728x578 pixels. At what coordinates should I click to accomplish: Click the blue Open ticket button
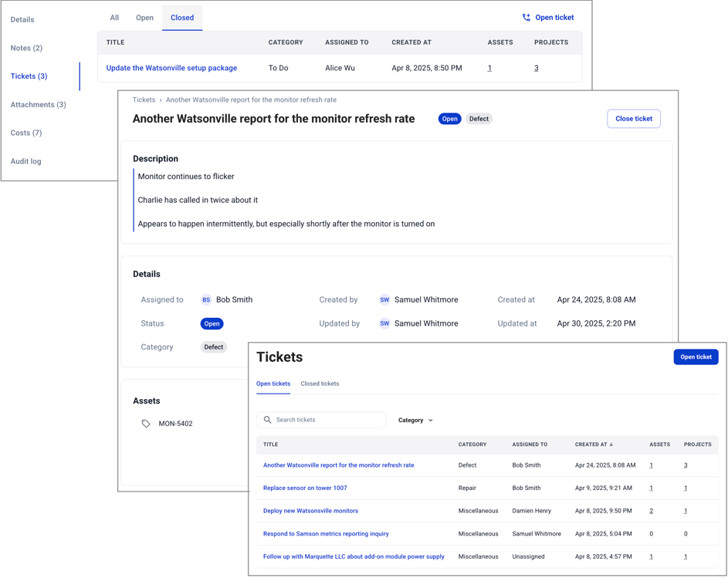click(696, 357)
